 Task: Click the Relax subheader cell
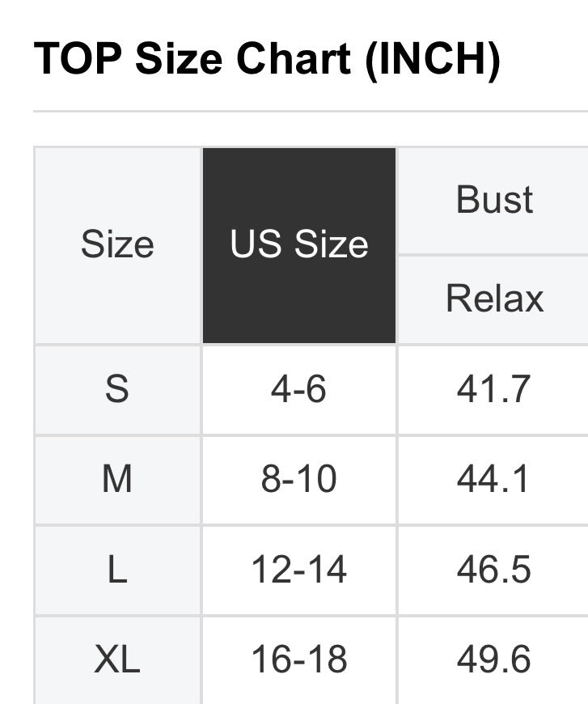coord(493,299)
